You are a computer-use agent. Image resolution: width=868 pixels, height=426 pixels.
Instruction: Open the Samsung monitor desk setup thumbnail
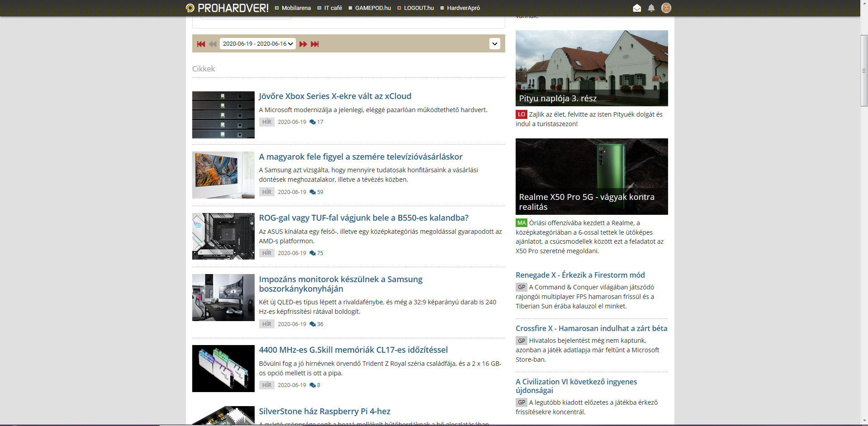tap(223, 298)
